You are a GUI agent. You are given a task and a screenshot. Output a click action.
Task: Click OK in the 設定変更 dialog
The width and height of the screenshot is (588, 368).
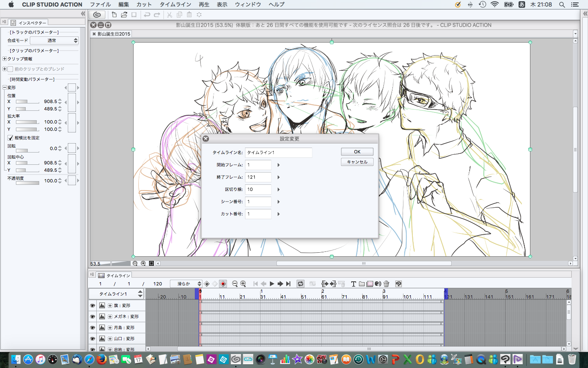[357, 152]
